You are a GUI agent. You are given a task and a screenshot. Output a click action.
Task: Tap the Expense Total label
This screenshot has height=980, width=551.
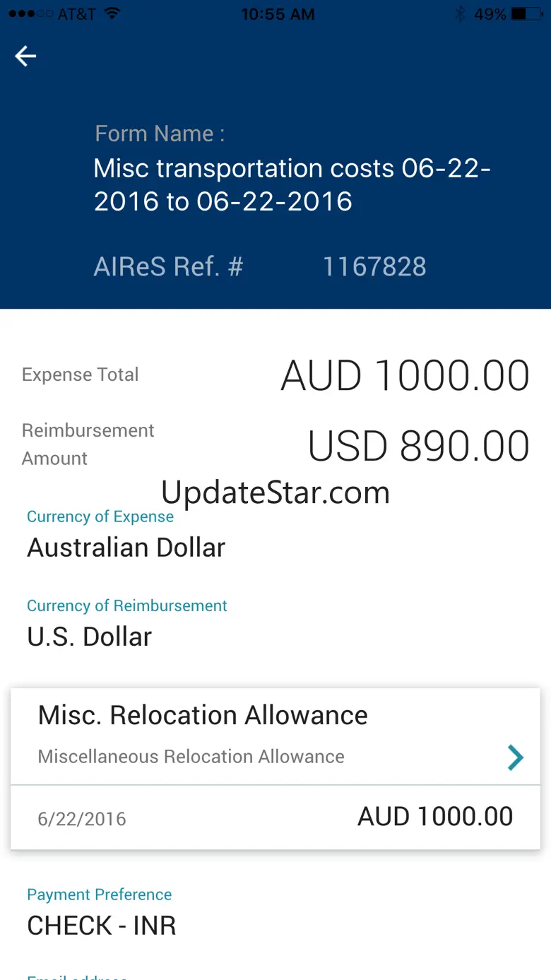pos(80,374)
